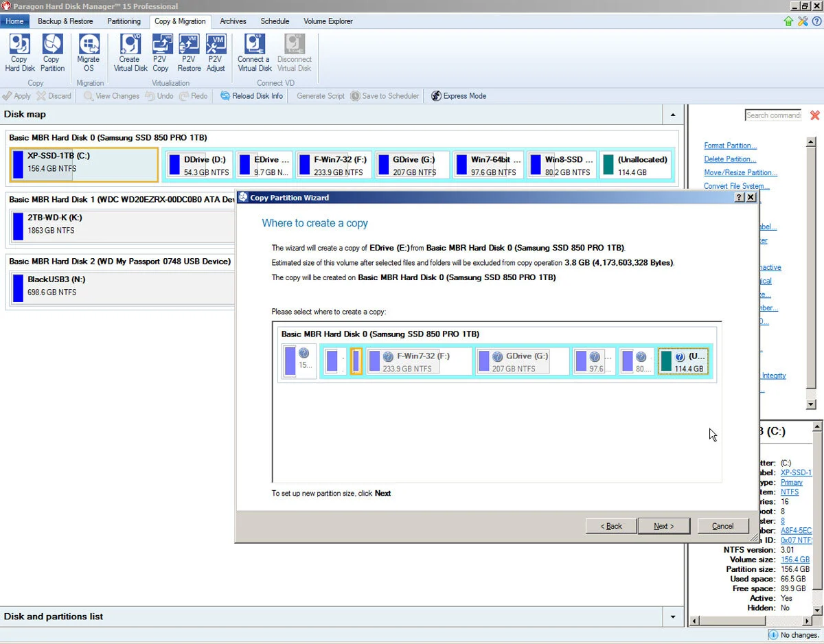Expand Disk and partitions list panel

(672, 617)
